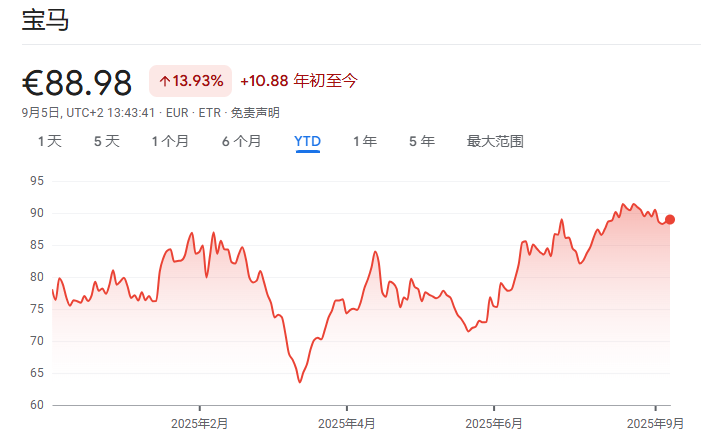
Task: Click the 2025年2月 axis label
Action: 199,423
